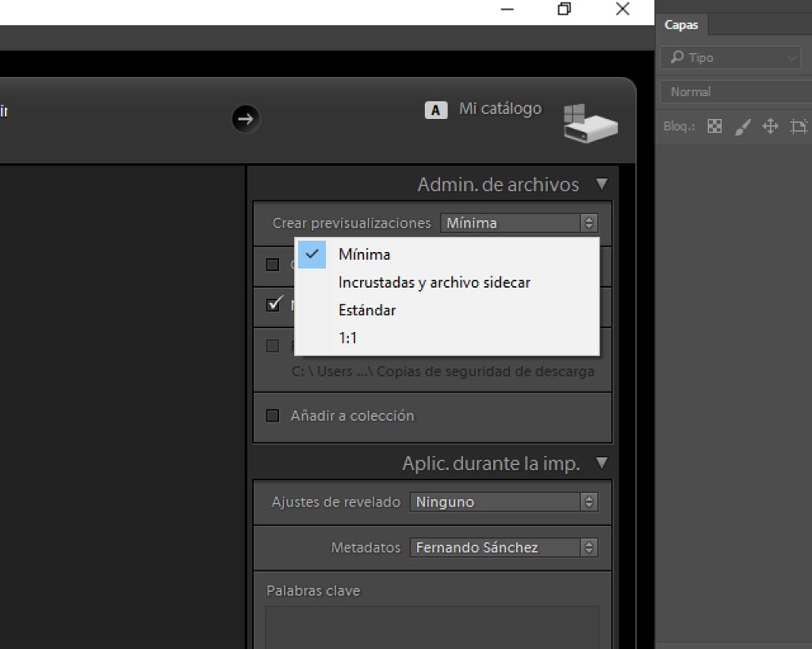Screen dimensions: 812x649
Task: Select Mínima preview option
Action: click(x=447, y=254)
